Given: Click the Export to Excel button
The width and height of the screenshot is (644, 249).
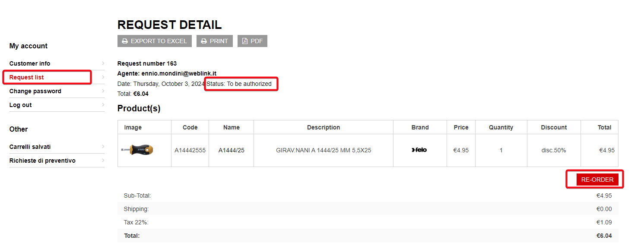Looking at the screenshot, I should pyautogui.click(x=155, y=41).
